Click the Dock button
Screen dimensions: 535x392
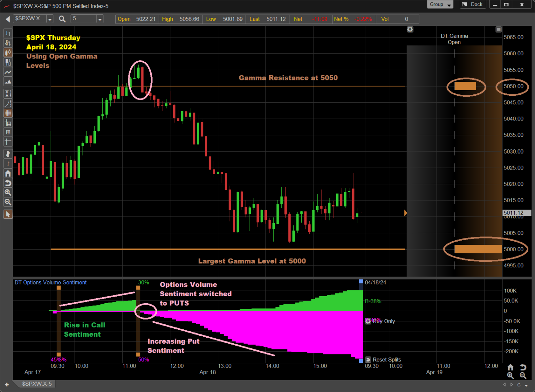[473, 5]
